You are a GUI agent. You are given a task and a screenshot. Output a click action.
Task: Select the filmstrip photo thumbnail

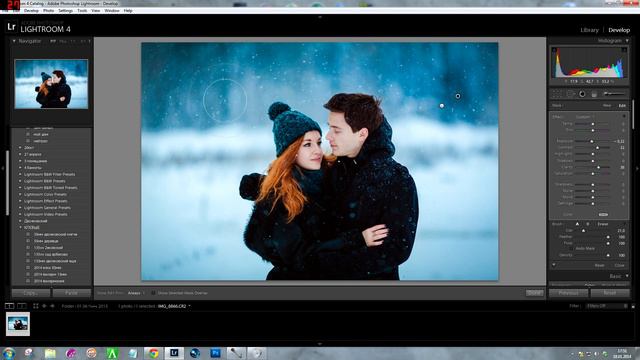pos(18,324)
